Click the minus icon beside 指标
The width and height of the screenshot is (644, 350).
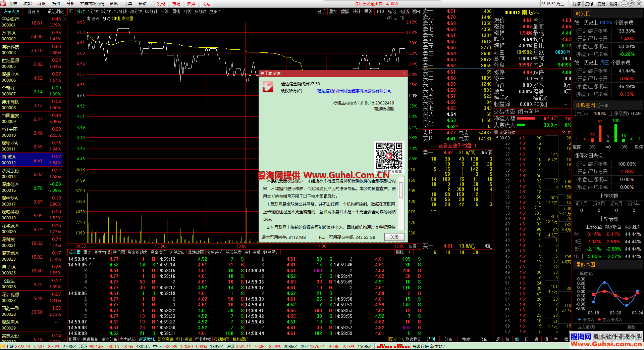417,252
